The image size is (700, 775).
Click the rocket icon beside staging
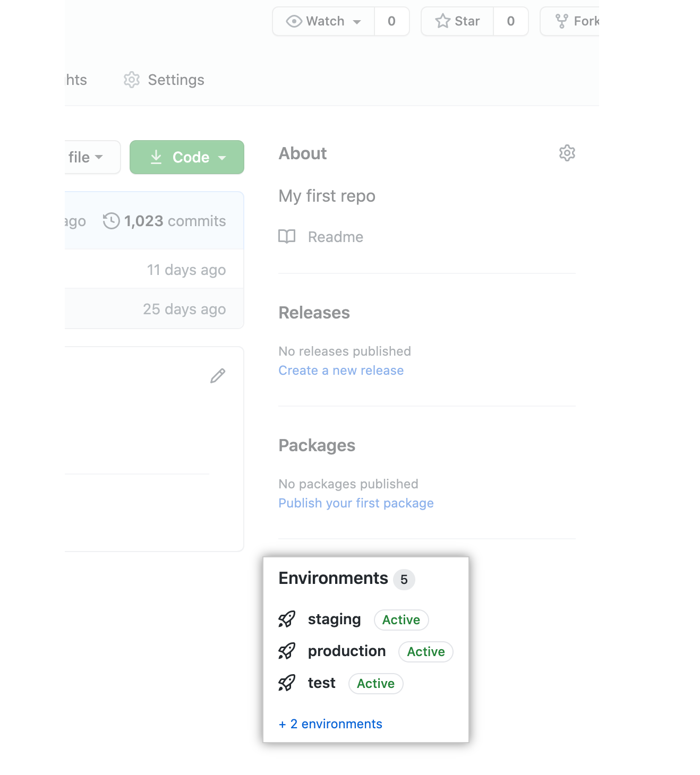(287, 619)
